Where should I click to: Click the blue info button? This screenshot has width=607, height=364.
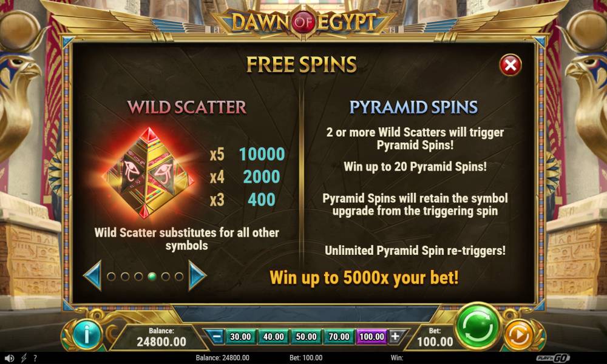[86, 335]
